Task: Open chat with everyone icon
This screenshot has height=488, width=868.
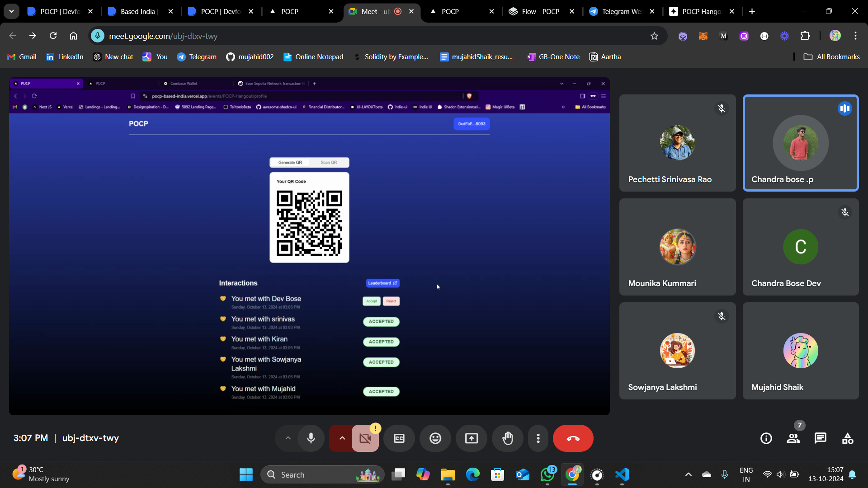Action: (821, 438)
